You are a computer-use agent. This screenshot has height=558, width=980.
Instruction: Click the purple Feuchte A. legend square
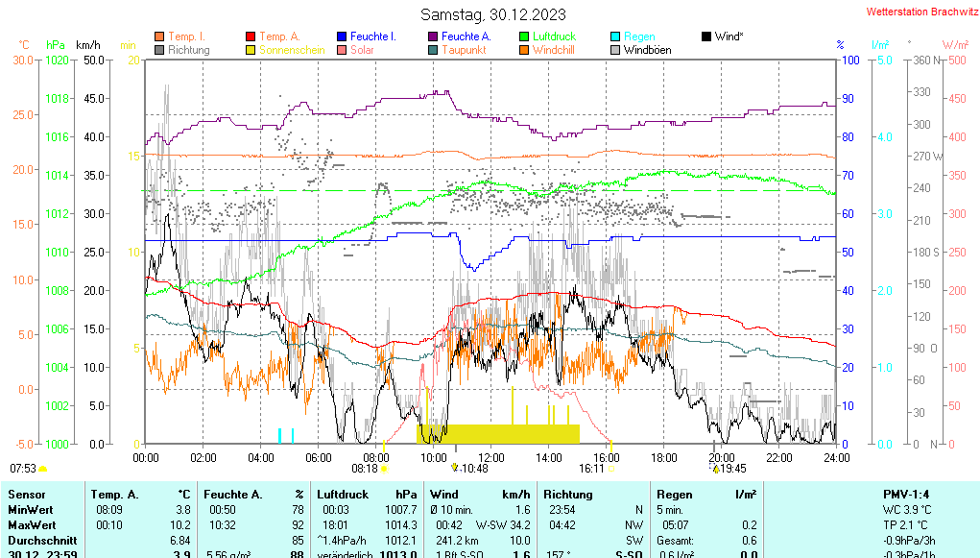click(x=433, y=36)
